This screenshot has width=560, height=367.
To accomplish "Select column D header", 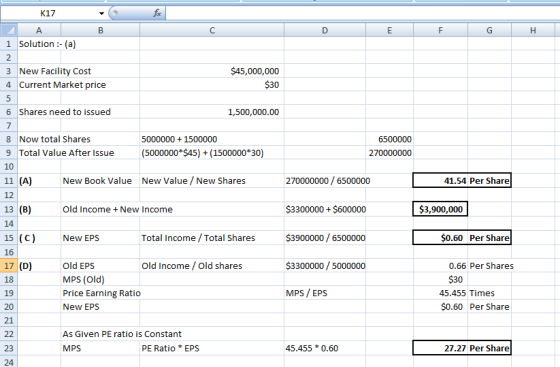I will click(x=325, y=30).
